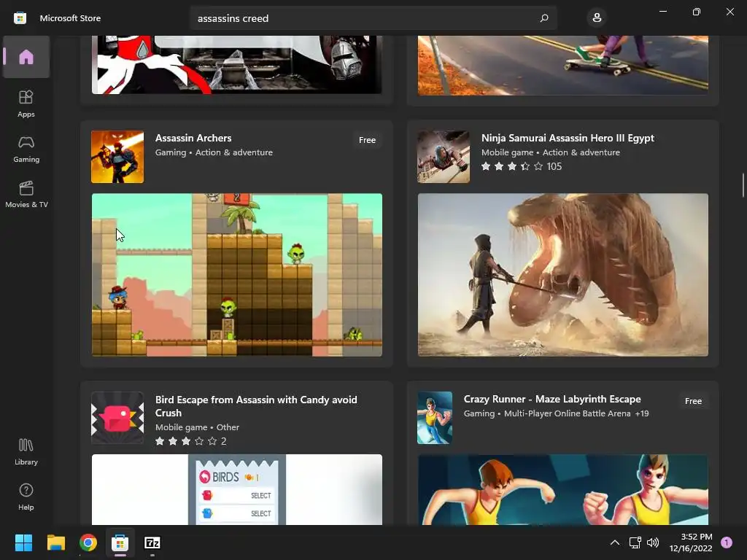
Task: Open the Assassin Archers title link
Action: pyautogui.click(x=193, y=138)
